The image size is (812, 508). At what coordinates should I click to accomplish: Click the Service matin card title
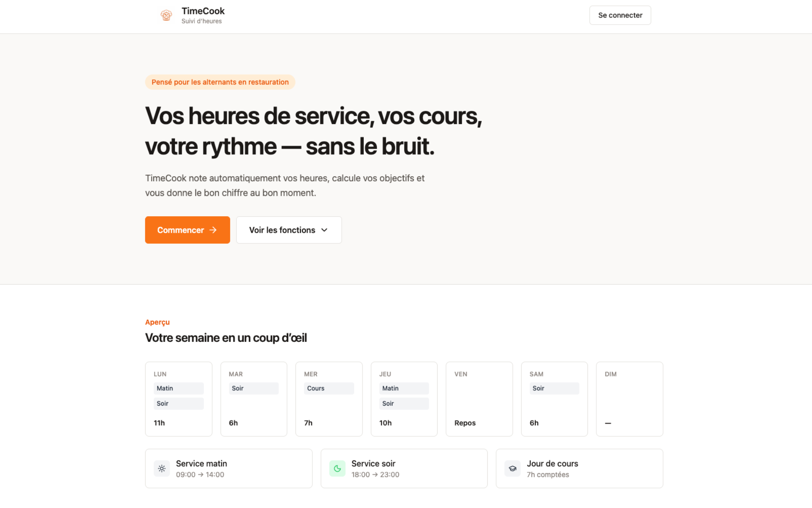coord(201,463)
